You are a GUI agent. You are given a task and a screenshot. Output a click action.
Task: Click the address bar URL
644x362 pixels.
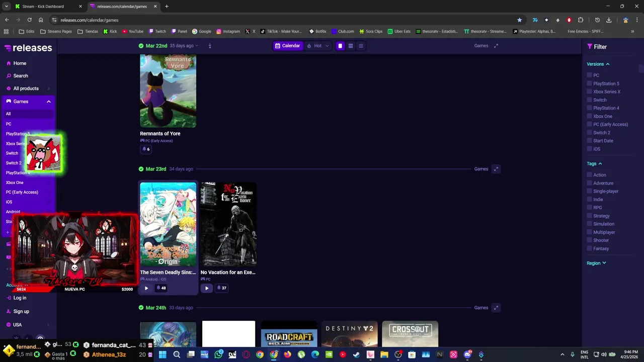[x=90, y=20]
